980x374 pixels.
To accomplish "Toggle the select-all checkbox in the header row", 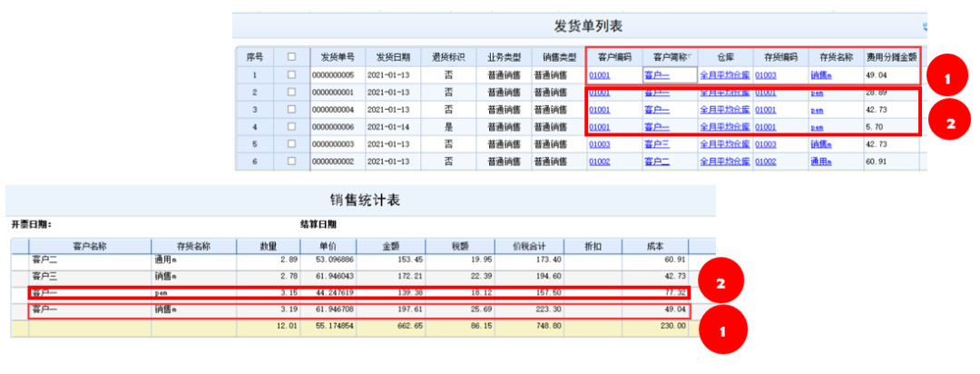I will pyautogui.click(x=291, y=56).
